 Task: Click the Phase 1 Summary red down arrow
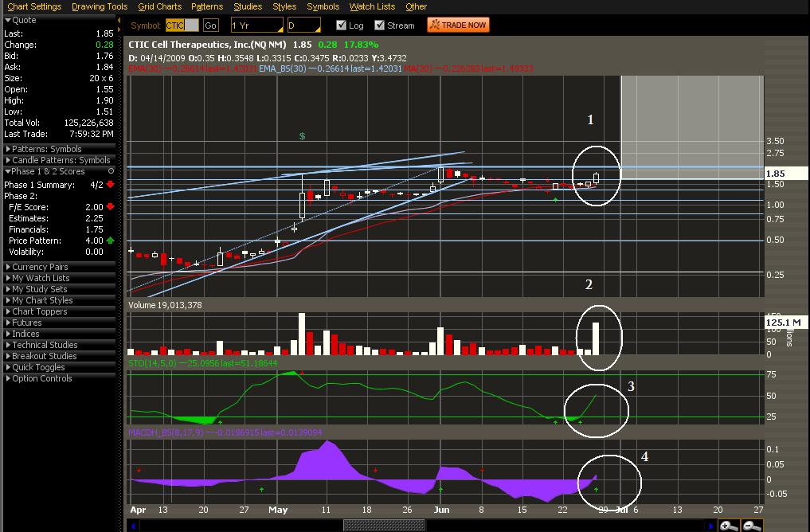[x=111, y=185]
